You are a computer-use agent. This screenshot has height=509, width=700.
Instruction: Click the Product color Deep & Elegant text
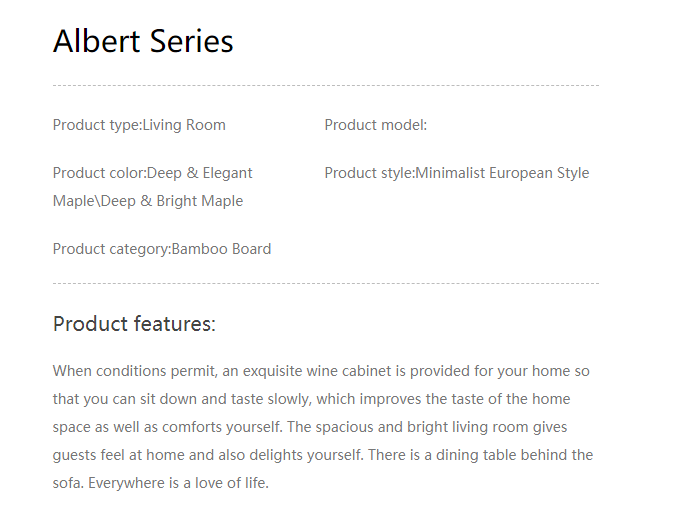152,173
